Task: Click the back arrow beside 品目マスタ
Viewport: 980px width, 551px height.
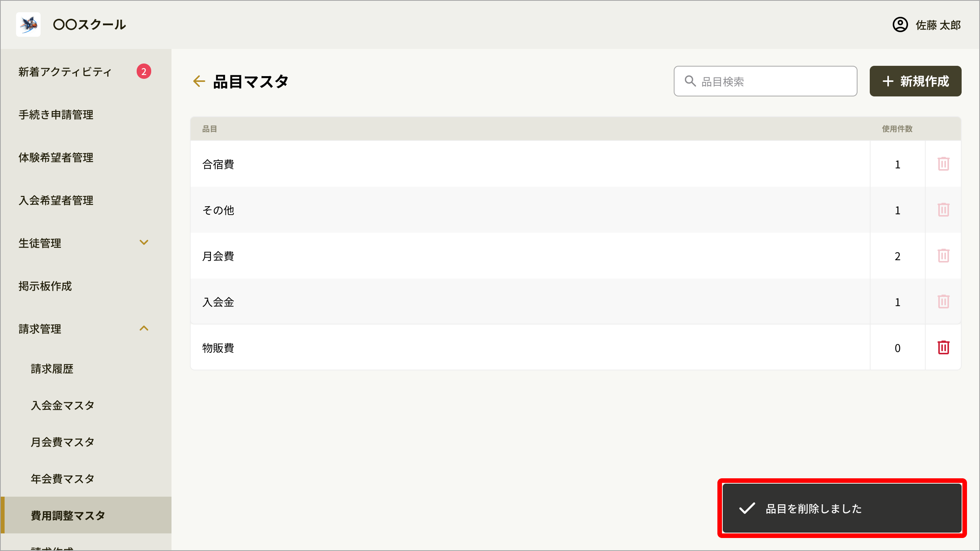Action: pyautogui.click(x=199, y=81)
